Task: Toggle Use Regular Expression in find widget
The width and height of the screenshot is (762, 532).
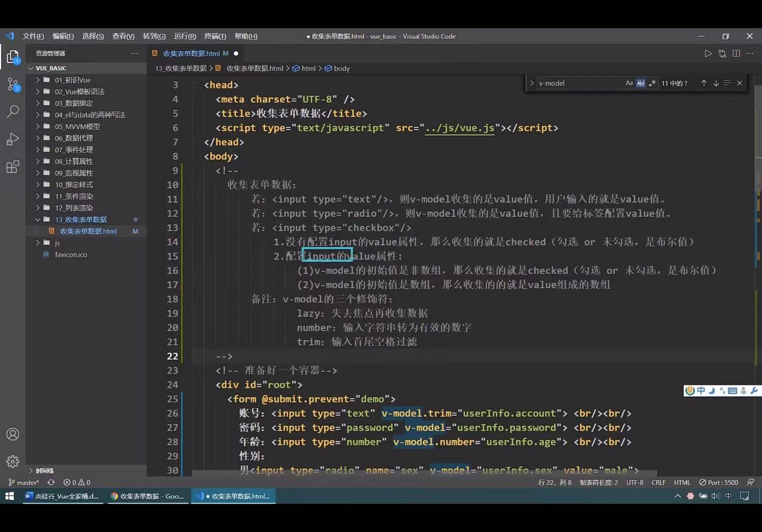Action: (x=652, y=83)
